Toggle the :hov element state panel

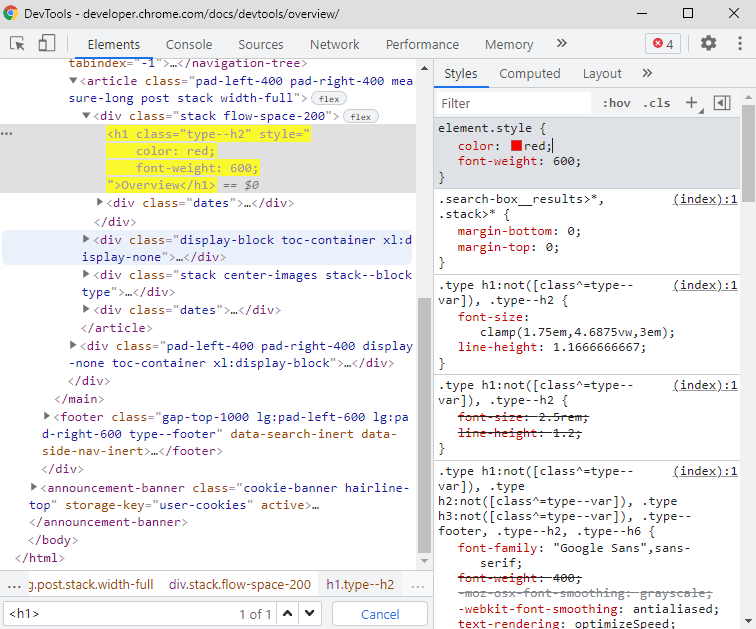point(616,103)
